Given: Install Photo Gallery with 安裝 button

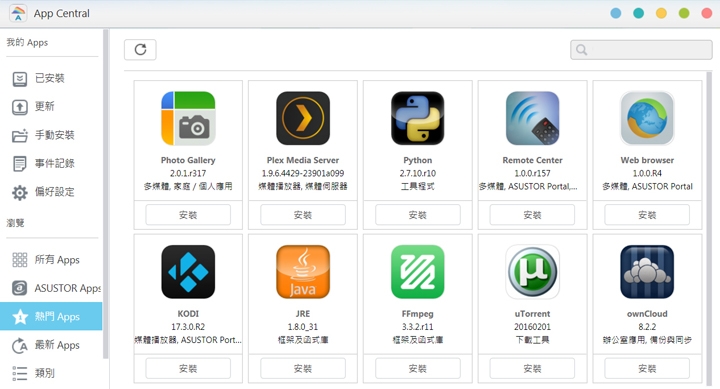Looking at the screenshot, I should point(188,214).
